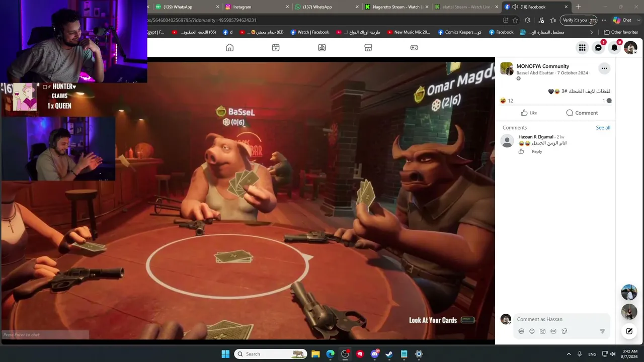Open browser extensions puzzle icon

click(x=527, y=20)
